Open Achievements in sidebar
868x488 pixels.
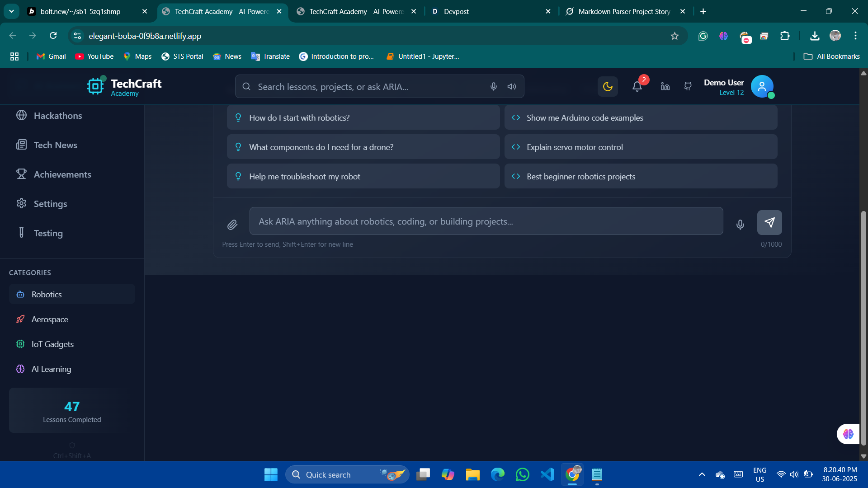[62, 174]
